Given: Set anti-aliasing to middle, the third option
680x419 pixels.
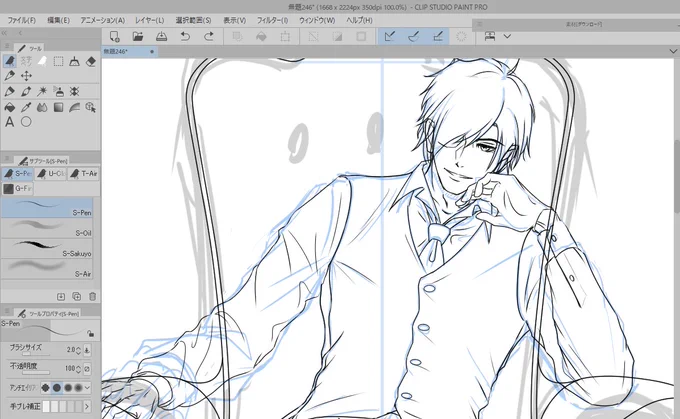Looking at the screenshot, I should click(x=68, y=388).
